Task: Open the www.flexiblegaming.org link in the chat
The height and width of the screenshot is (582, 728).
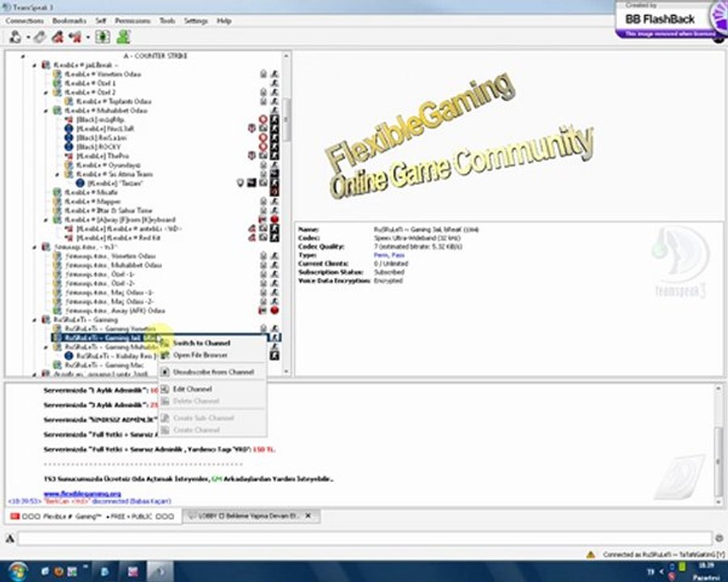Action: (83, 494)
